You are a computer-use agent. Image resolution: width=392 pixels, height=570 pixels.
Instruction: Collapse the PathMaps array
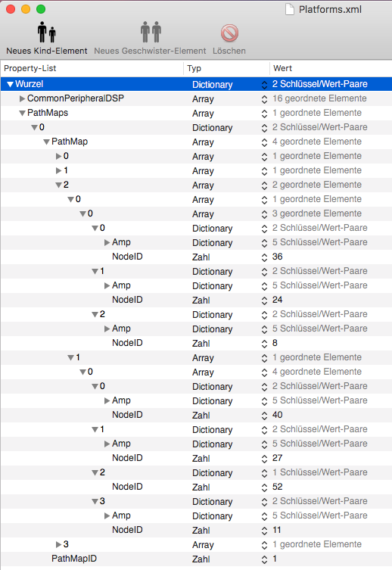point(22,113)
